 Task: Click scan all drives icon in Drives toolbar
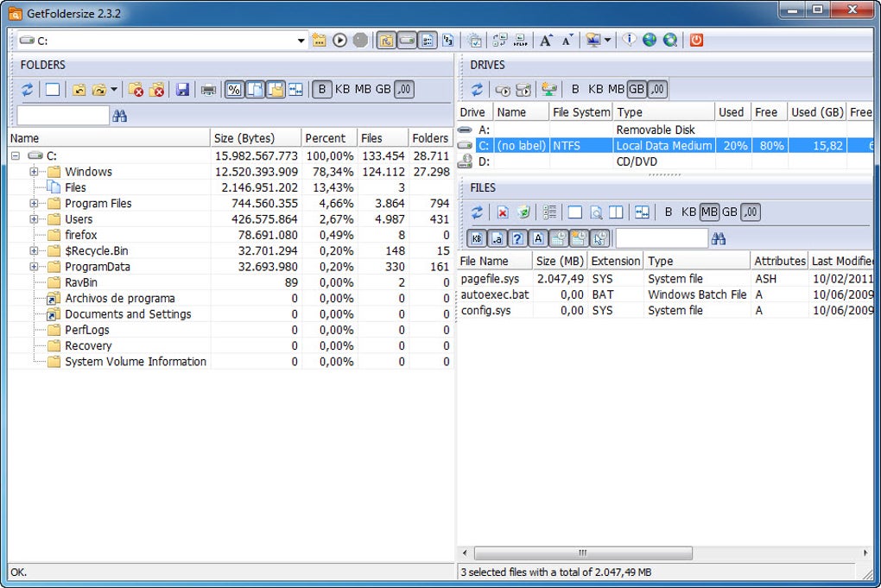point(523,89)
